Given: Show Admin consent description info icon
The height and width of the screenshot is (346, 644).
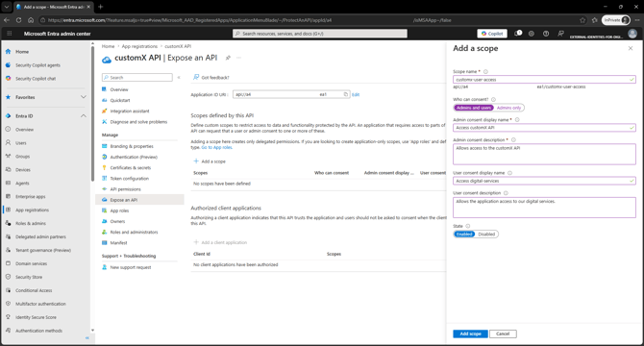Looking at the screenshot, I should (x=513, y=140).
